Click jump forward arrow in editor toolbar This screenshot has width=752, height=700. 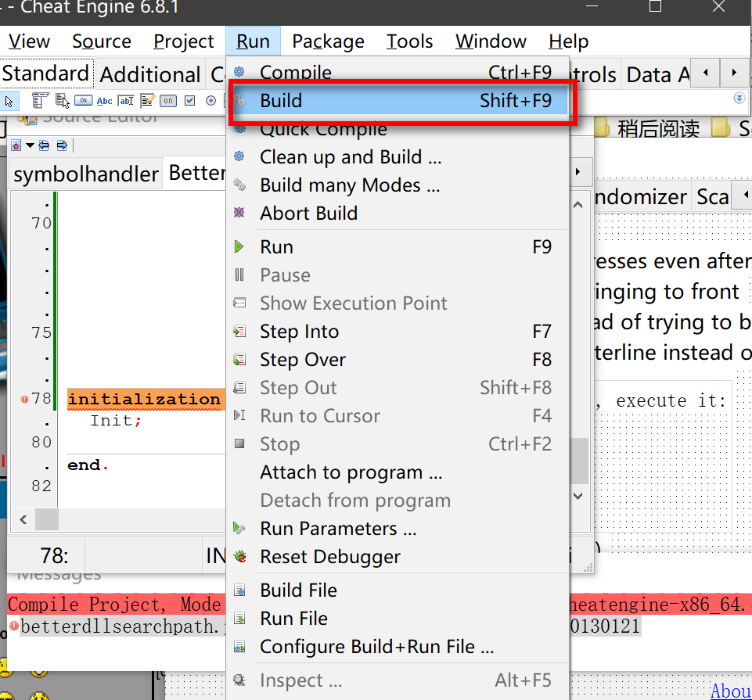[62, 145]
